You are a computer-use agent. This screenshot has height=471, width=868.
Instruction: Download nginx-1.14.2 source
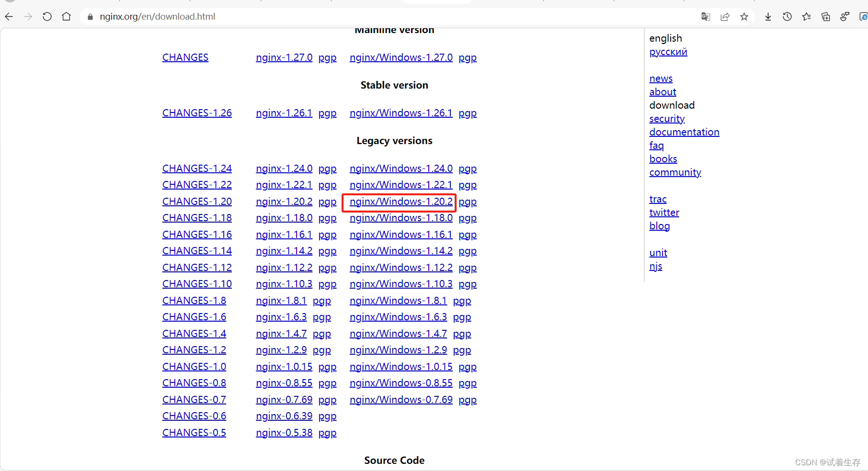pos(284,251)
